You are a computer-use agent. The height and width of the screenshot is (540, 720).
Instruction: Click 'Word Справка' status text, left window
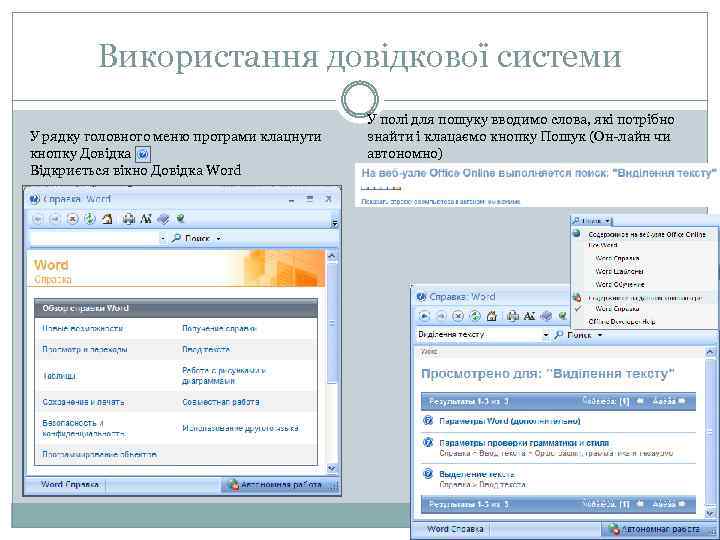[69, 485]
